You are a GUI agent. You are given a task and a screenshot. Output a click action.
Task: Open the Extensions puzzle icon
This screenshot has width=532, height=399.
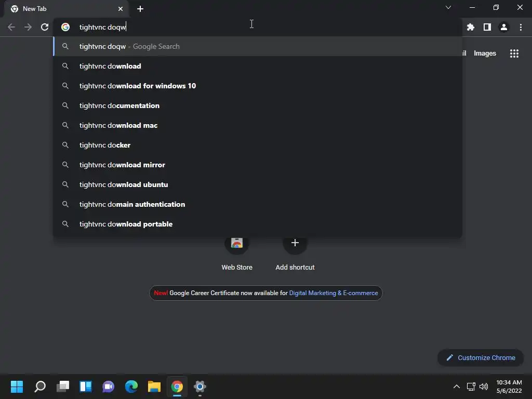471,27
